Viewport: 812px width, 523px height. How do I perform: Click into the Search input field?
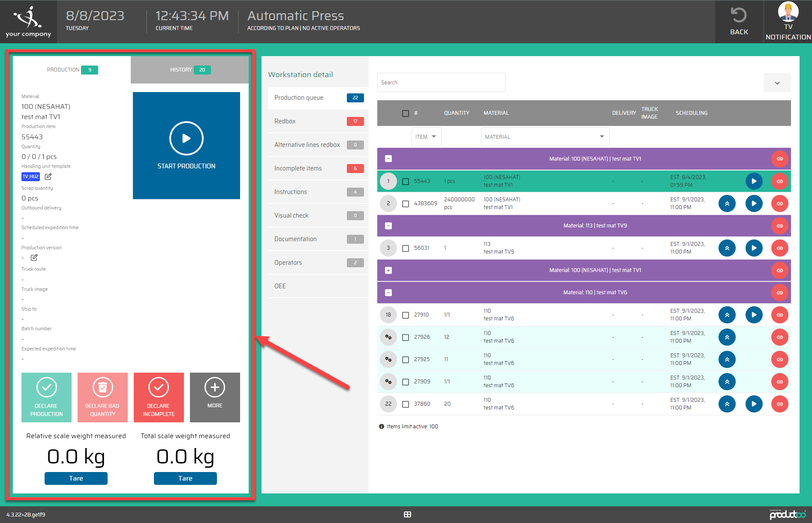(x=441, y=82)
